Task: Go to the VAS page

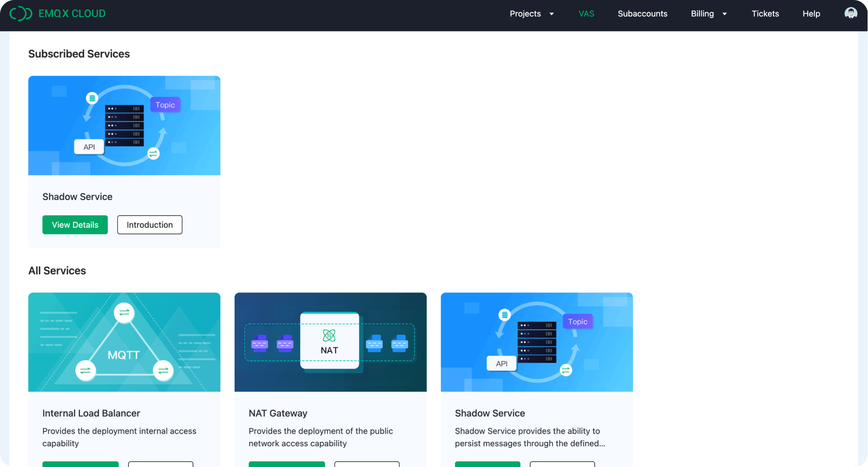Action: click(586, 14)
